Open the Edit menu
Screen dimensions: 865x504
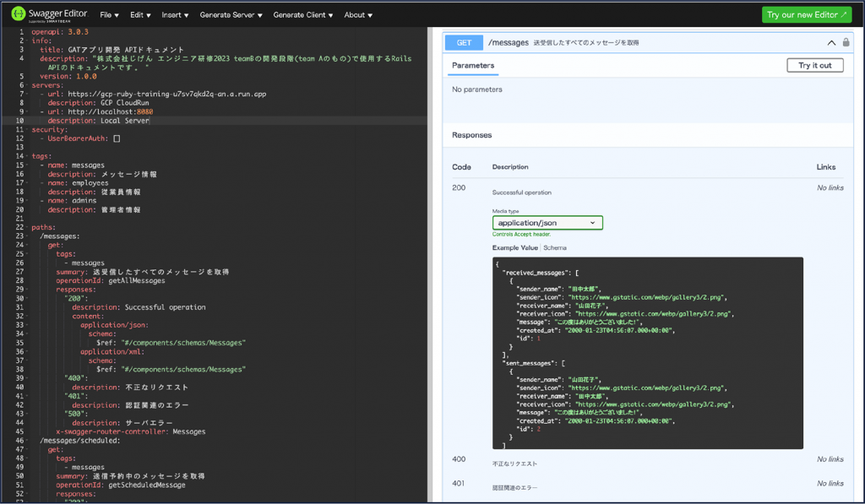[139, 15]
